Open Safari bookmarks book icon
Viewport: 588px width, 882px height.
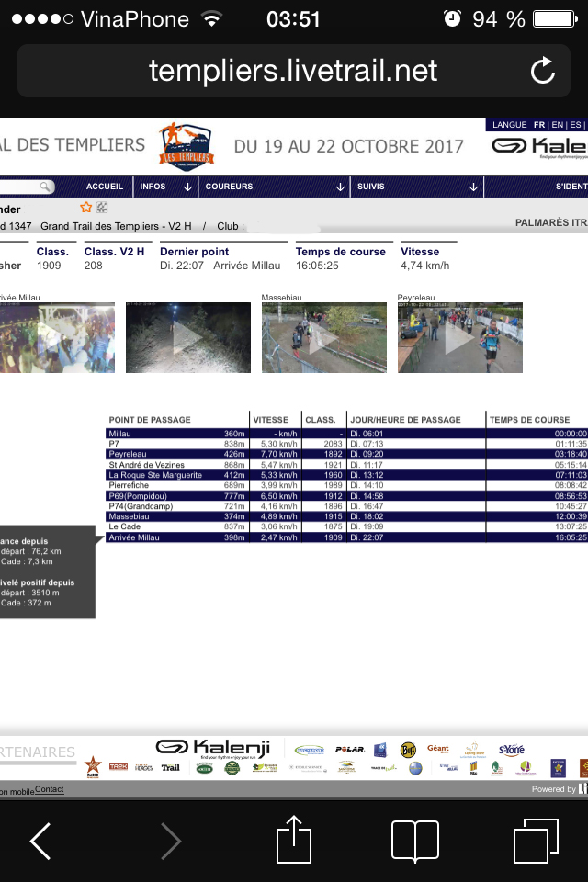pos(414,841)
